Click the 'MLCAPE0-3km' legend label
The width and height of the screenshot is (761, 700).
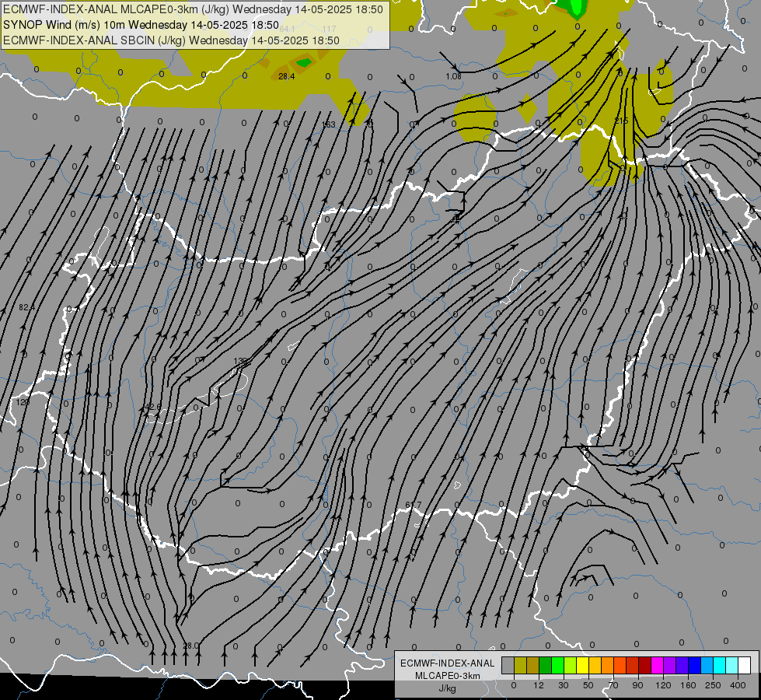447,676
